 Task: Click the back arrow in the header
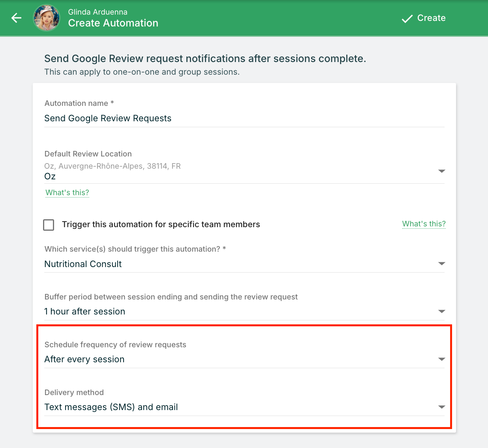(x=16, y=18)
